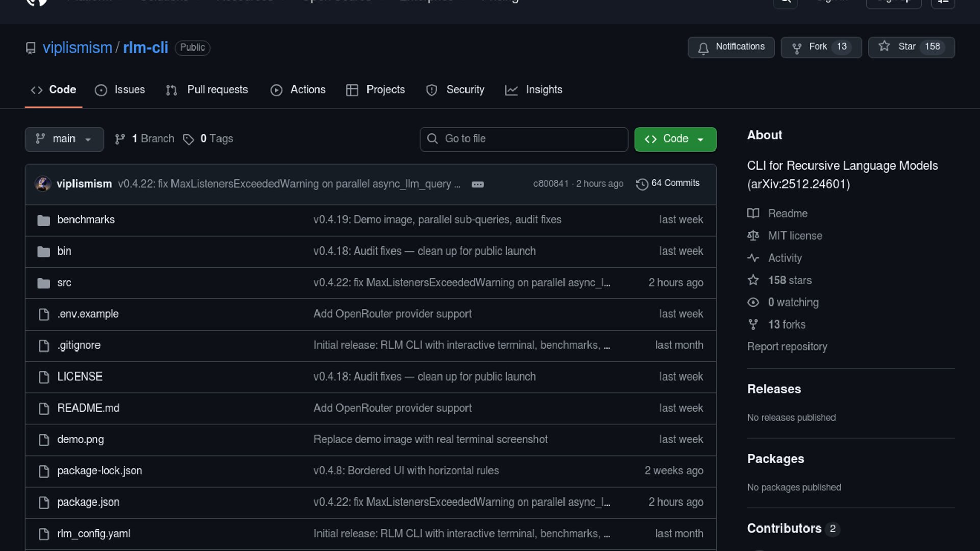
Task: Open the README.md file
Action: 88,408
